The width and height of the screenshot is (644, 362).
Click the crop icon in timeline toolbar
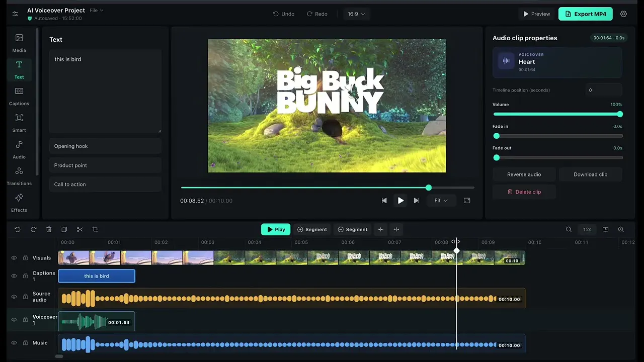tap(95, 230)
